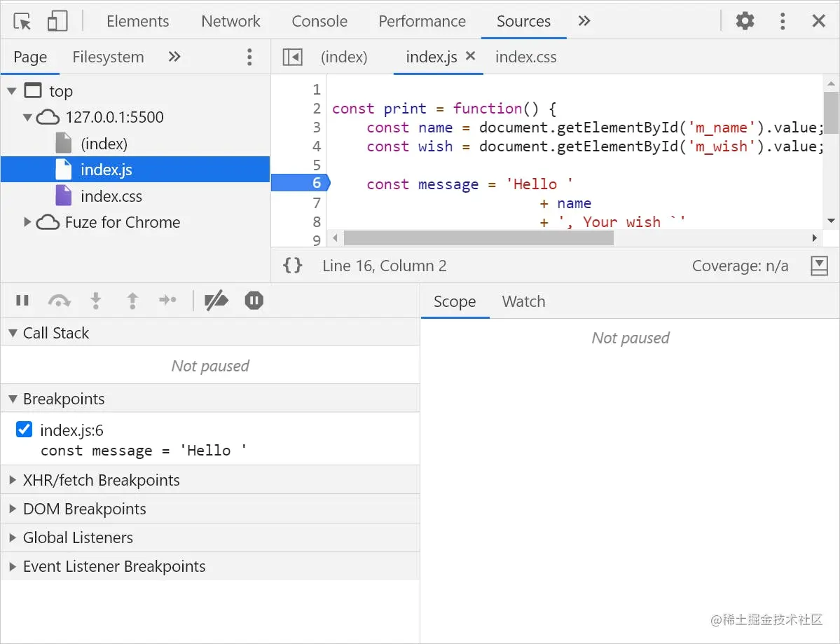Click the top frame window icon

tap(33, 90)
